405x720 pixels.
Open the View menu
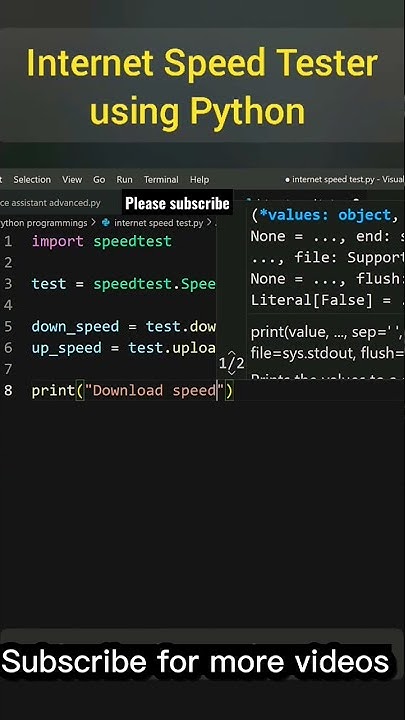pyautogui.click(x=72, y=180)
